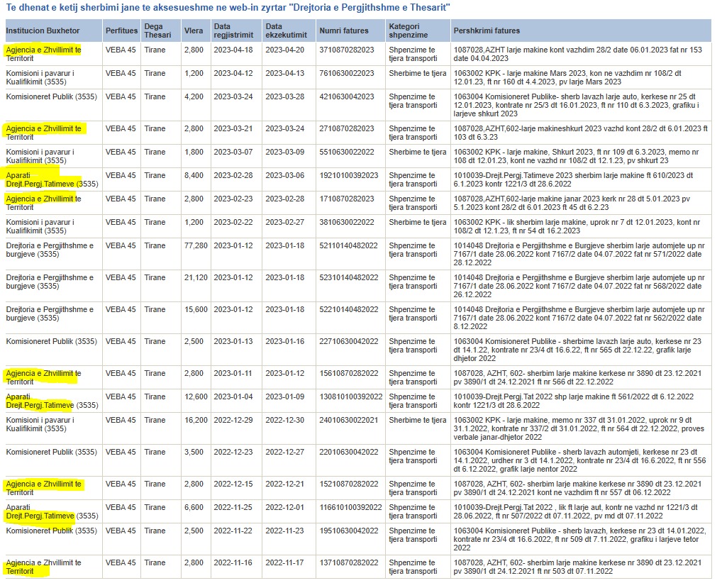This screenshot has height=588, width=722.
Task: Click the 16,200 value cell
Action: pyautogui.click(x=196, y=420)
